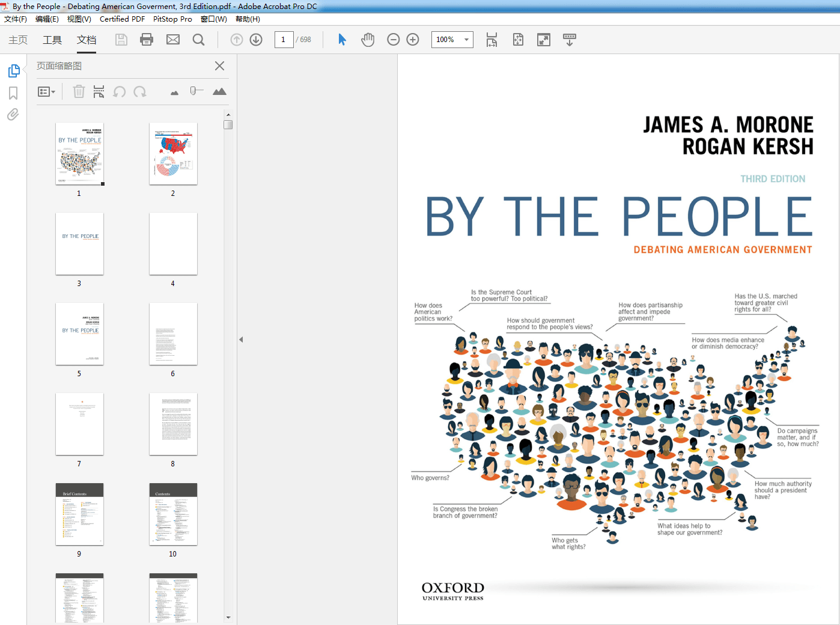This screenshot has height=625, width=840.
Task: Reduce thumbnail size small mountain icon
Action: (174, 93)
